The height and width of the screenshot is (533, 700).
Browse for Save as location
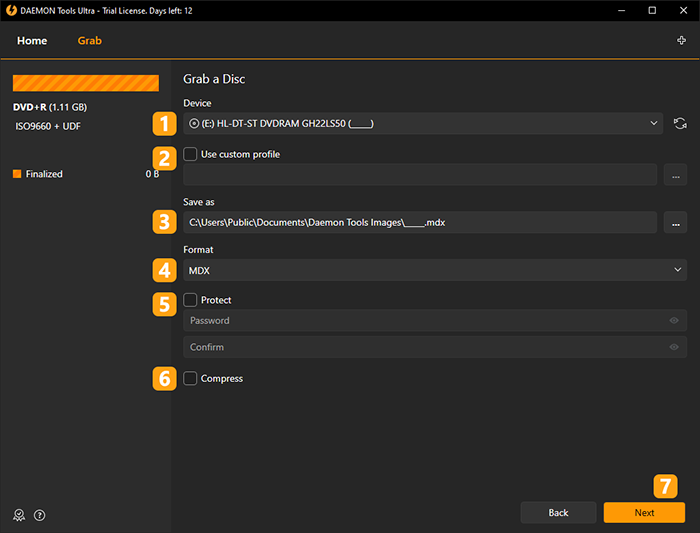675,222
